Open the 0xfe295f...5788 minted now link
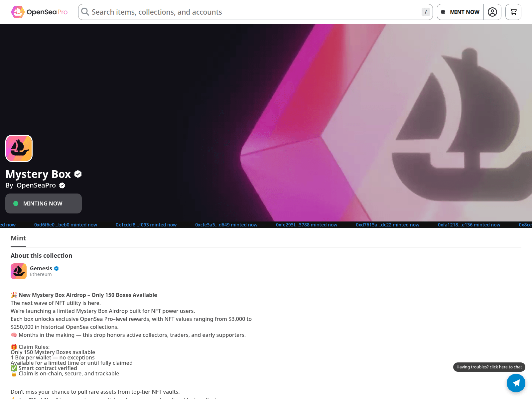Screen dimensions: 532x399 click(x=307, y=225)
